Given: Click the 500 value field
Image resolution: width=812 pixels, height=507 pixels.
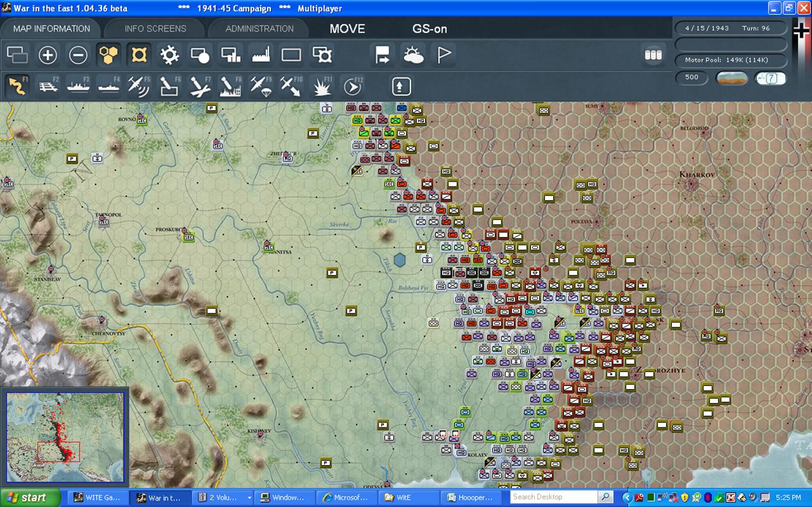Looking at the screenshot, I should pos(692,78).
